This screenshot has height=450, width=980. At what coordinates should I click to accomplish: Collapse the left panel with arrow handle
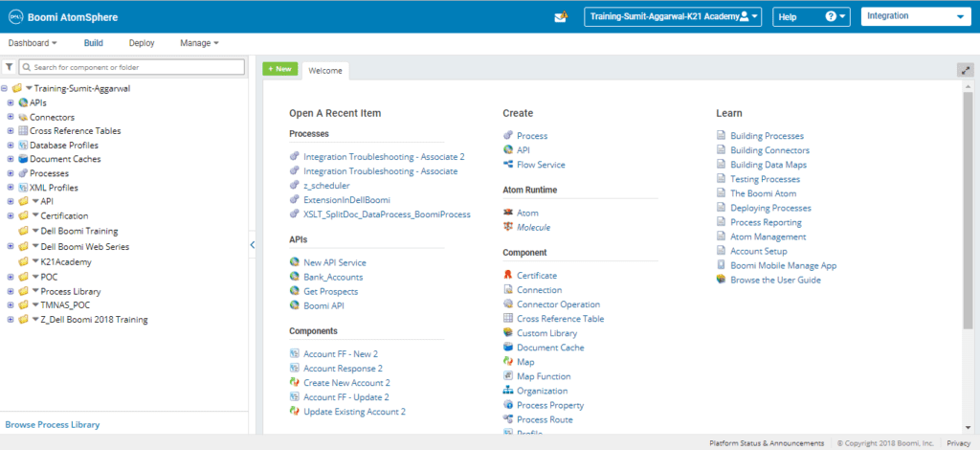[253, 245]
